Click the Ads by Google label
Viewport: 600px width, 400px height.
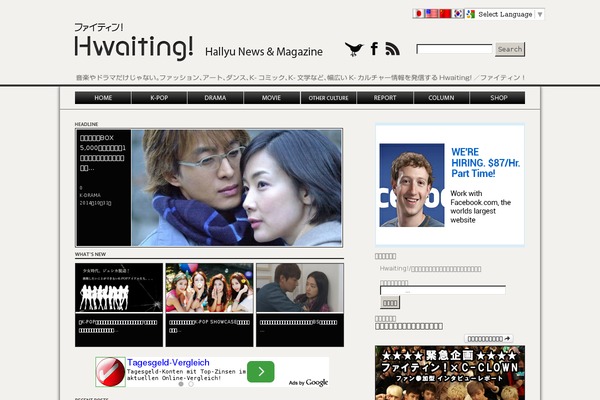click(x=308, y=382)
